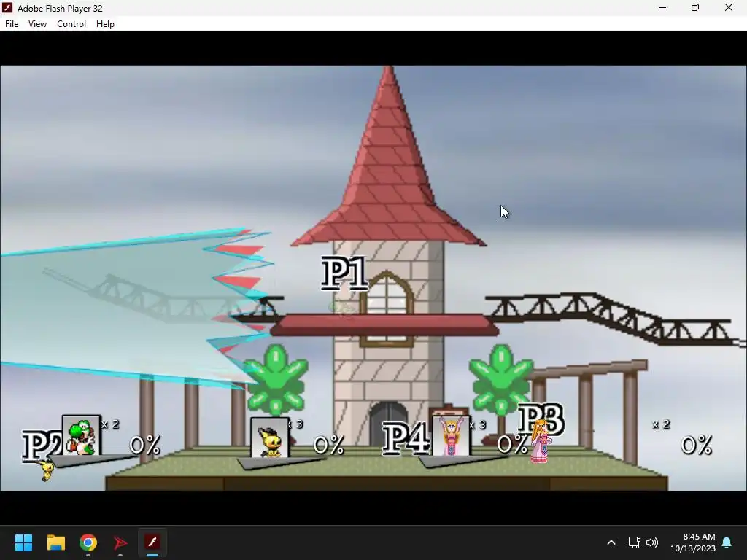Click Yoshi's 0% damage counter
Image resolution: width=747 pixels, height=560 pixels.
(x=145, y=446)
